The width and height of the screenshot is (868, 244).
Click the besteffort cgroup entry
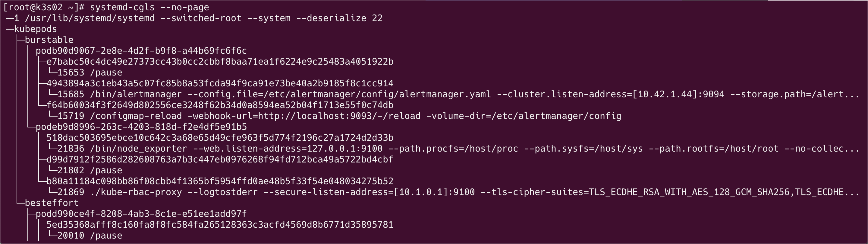52,203
